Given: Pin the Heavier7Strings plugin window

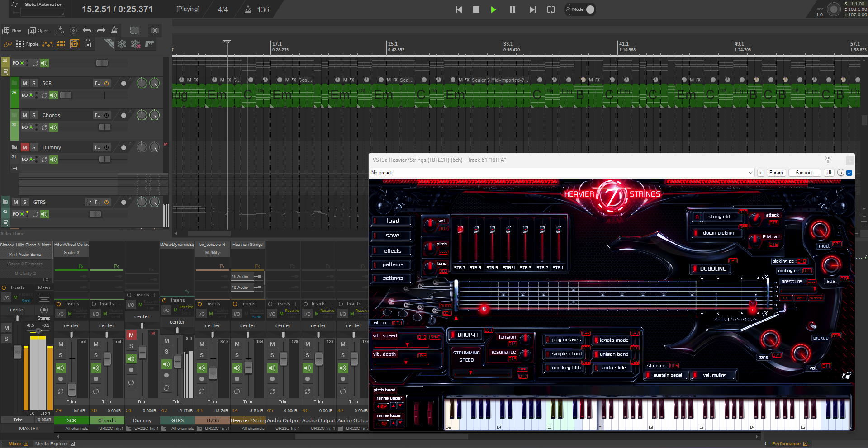Looking at the screenshot, I should point(828,160).
